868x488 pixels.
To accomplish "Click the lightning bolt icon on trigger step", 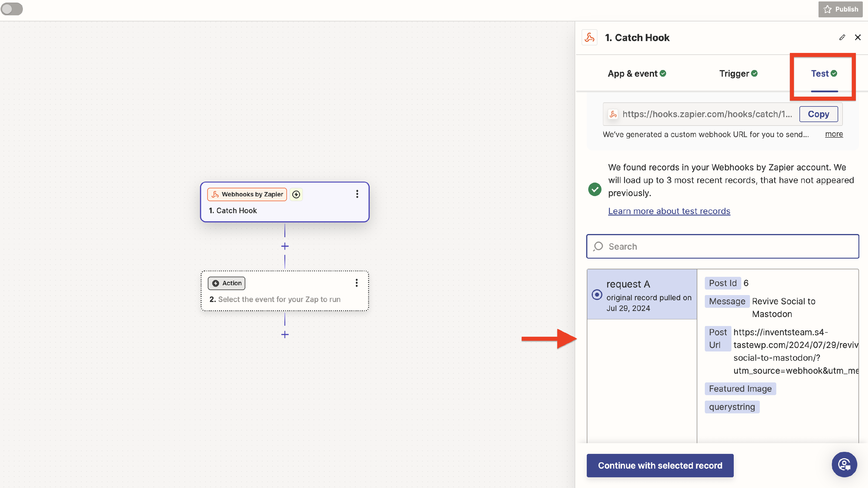I will [296, 194].
